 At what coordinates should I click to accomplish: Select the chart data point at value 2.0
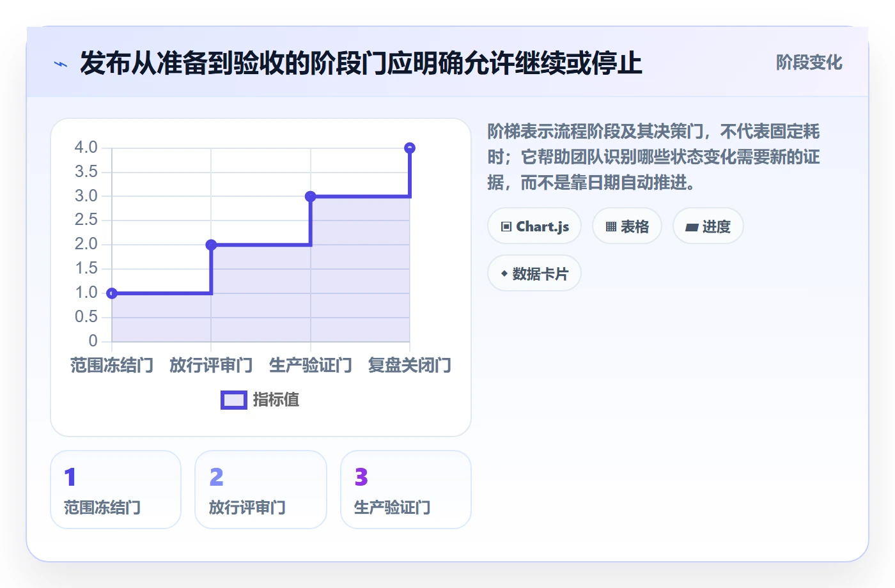pyautogui.click(x=211, y=245)
